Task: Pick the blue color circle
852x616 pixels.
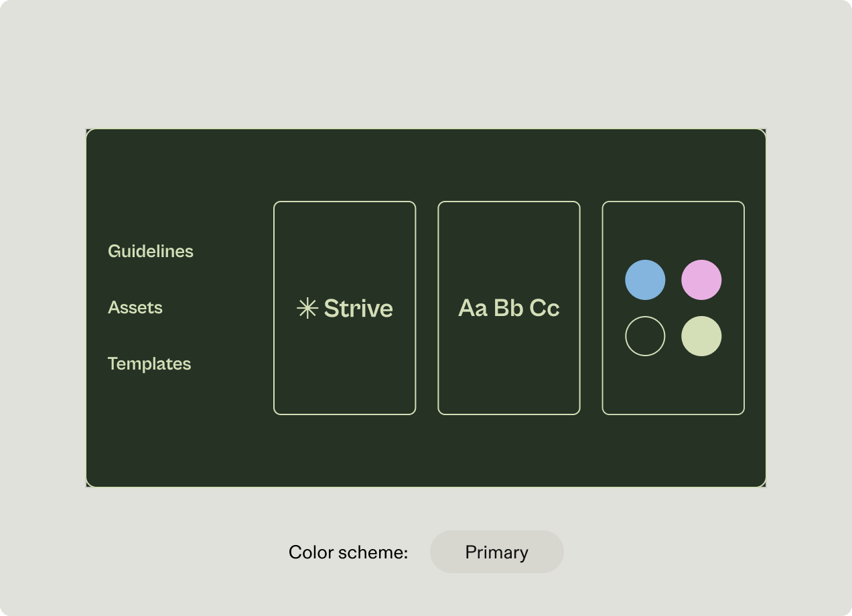Action: [x=645, y=280]
